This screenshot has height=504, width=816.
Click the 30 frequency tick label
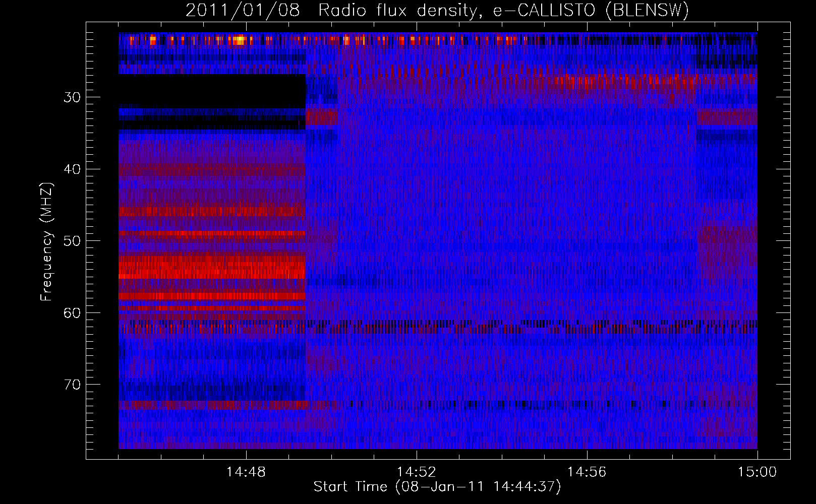click(x=72, y=97)
